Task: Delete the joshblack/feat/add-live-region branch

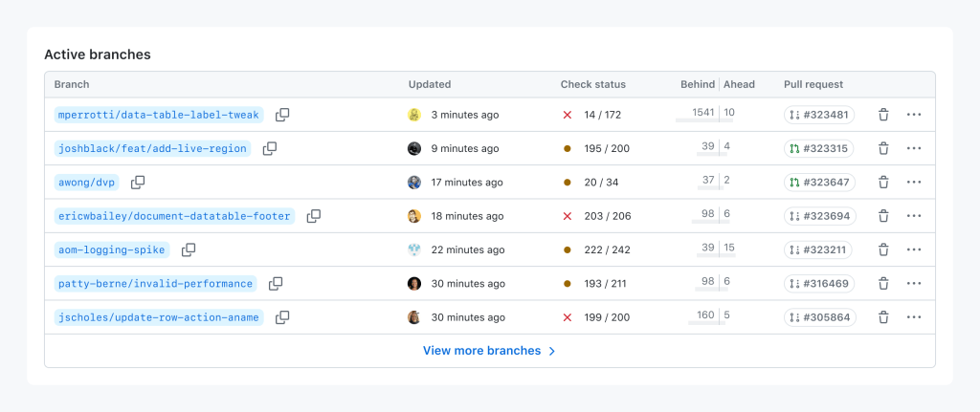Action: [883, 149]
